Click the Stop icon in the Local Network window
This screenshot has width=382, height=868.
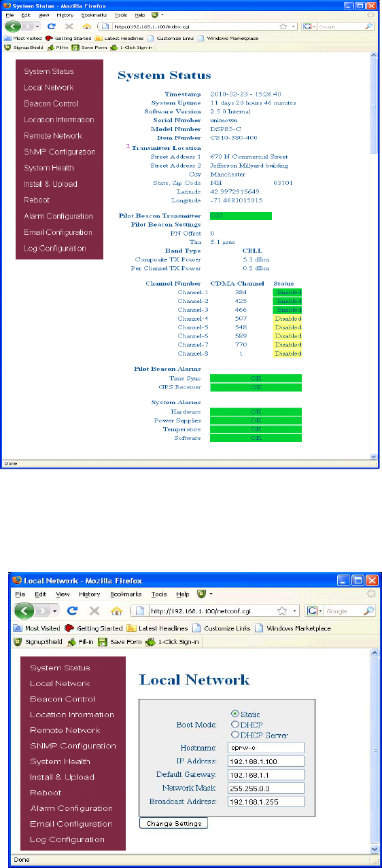point(94,611)
